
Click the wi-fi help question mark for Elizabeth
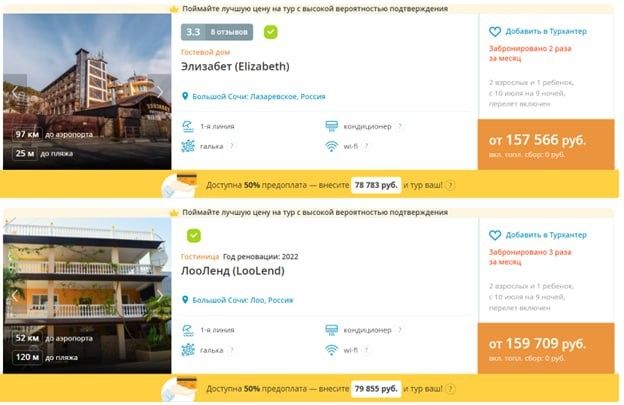coord(366,146)
